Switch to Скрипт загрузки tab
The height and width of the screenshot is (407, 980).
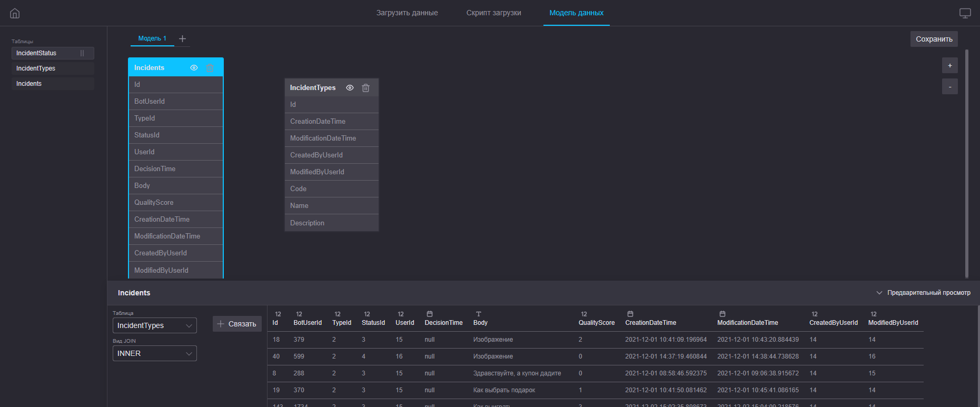point(493,13)
